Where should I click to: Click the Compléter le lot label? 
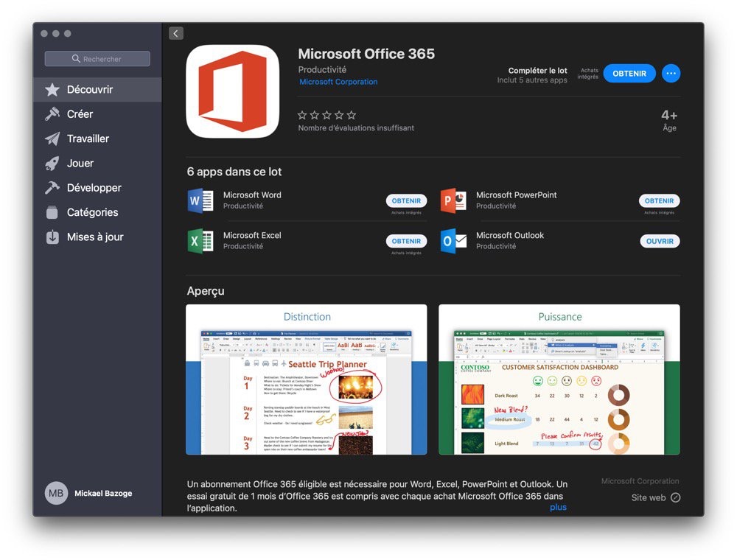538,71
